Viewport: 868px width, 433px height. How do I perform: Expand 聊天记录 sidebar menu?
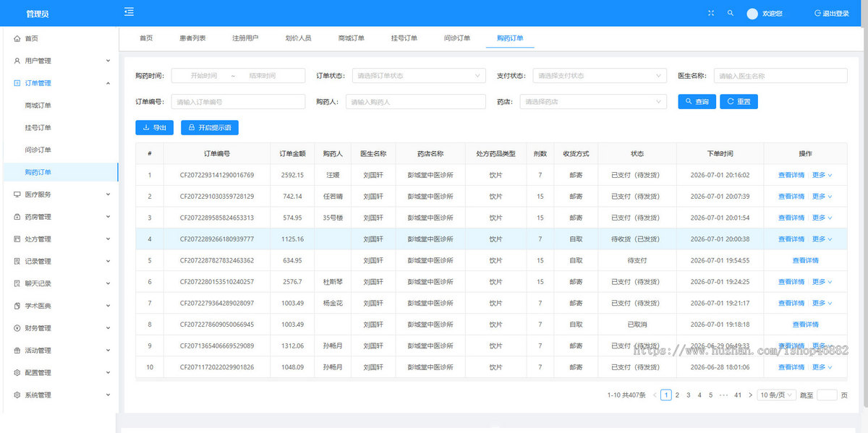pos(59,283)
